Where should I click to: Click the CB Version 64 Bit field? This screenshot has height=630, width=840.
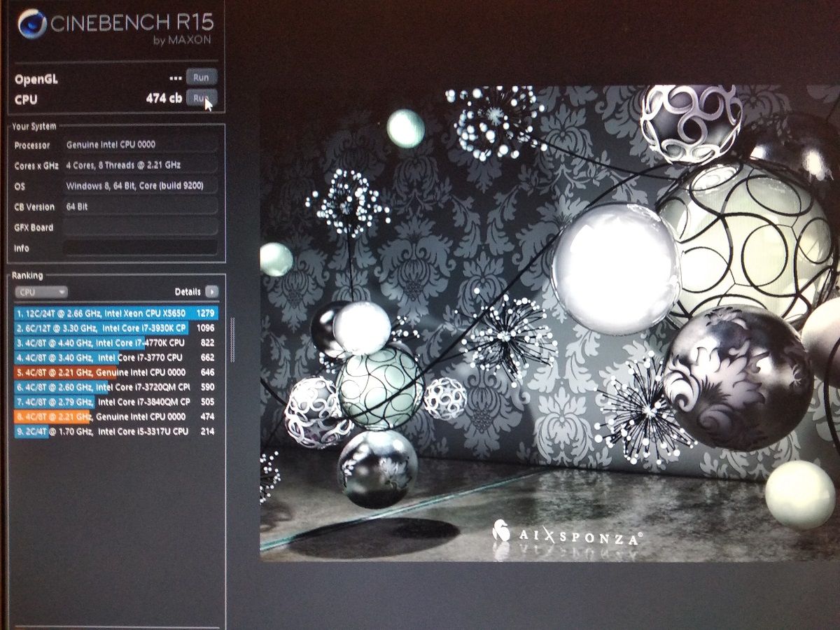point(140,206)
